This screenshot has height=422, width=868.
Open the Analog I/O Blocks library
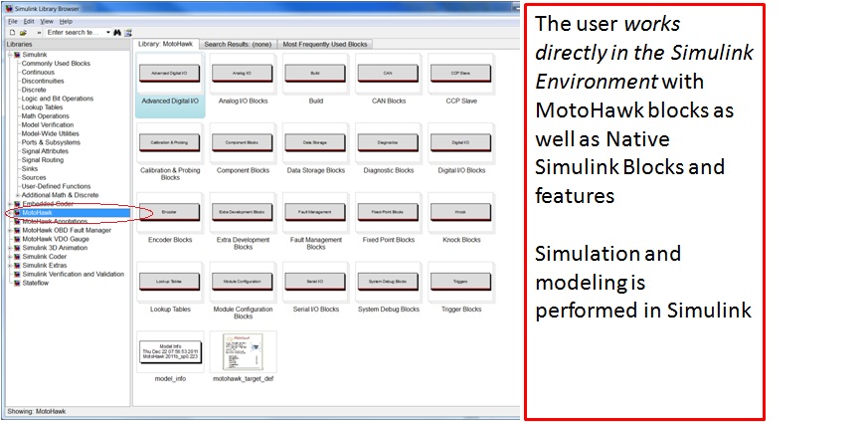243,73
